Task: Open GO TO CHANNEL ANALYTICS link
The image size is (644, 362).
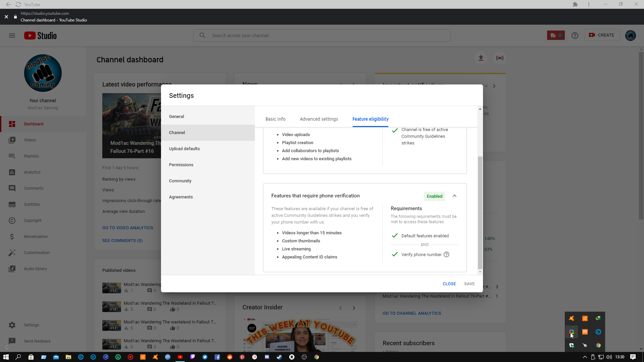Action: click(412, 313)
